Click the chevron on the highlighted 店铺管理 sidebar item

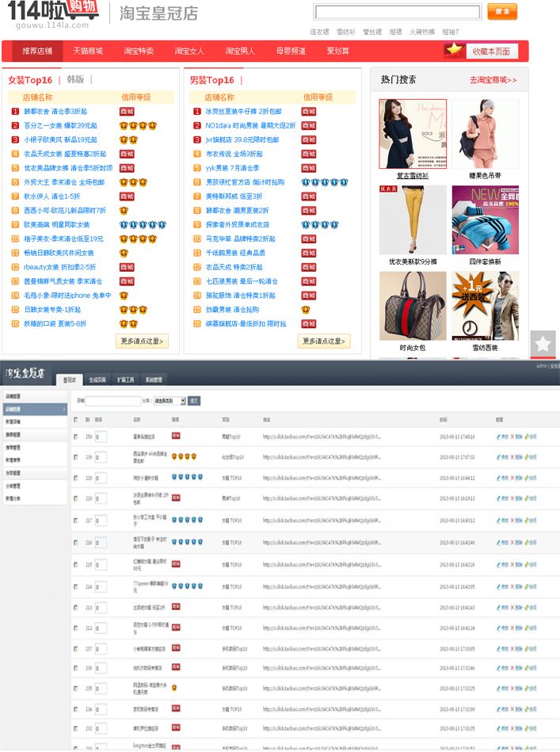pos(64,409)
